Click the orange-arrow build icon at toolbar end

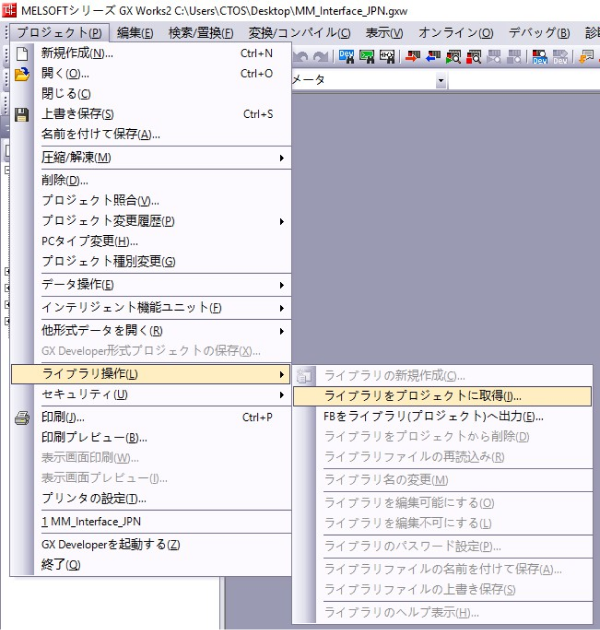tap(586, 57)
